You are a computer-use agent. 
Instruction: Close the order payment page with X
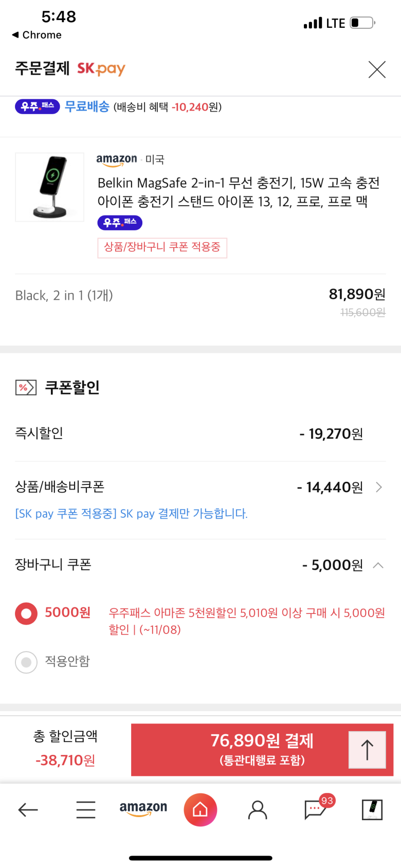[377, 69]
